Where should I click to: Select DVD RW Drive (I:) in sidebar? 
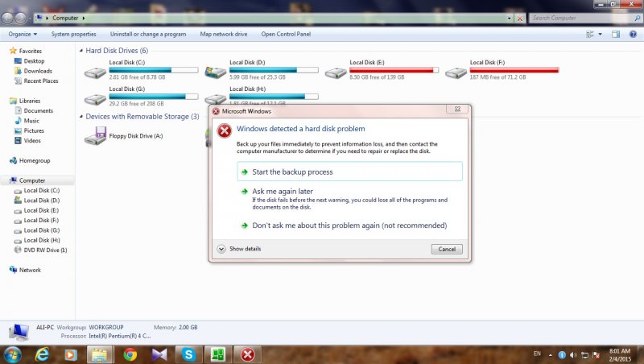(41, 250)
